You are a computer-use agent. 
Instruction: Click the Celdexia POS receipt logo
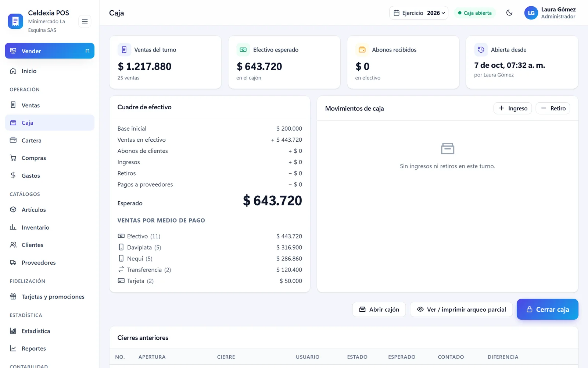coord(15,21)
